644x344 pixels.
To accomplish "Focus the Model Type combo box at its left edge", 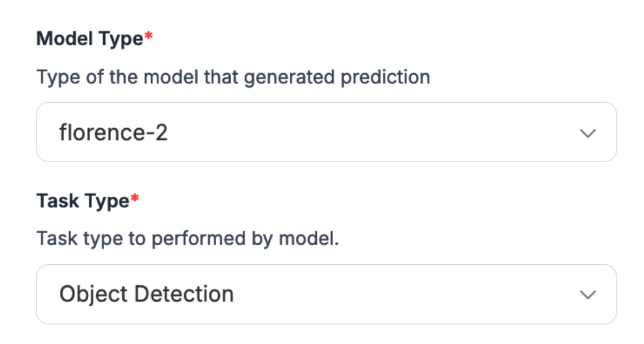I will (44, 133).
